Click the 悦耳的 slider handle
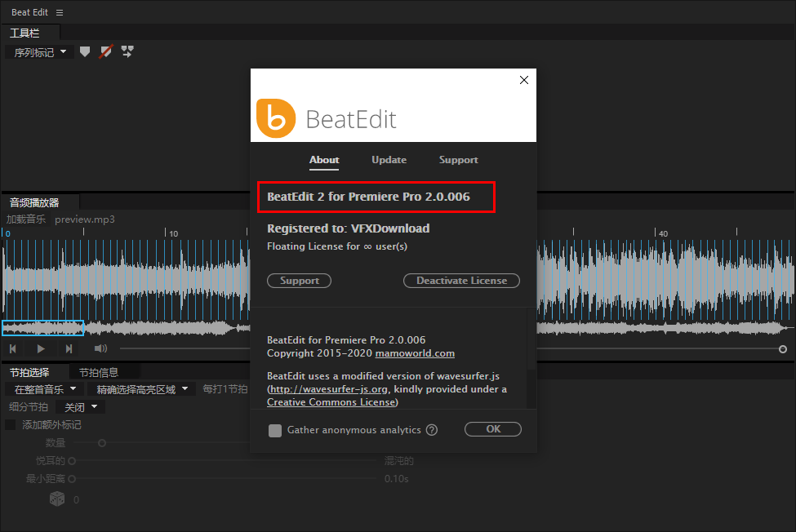 [72, 461]
